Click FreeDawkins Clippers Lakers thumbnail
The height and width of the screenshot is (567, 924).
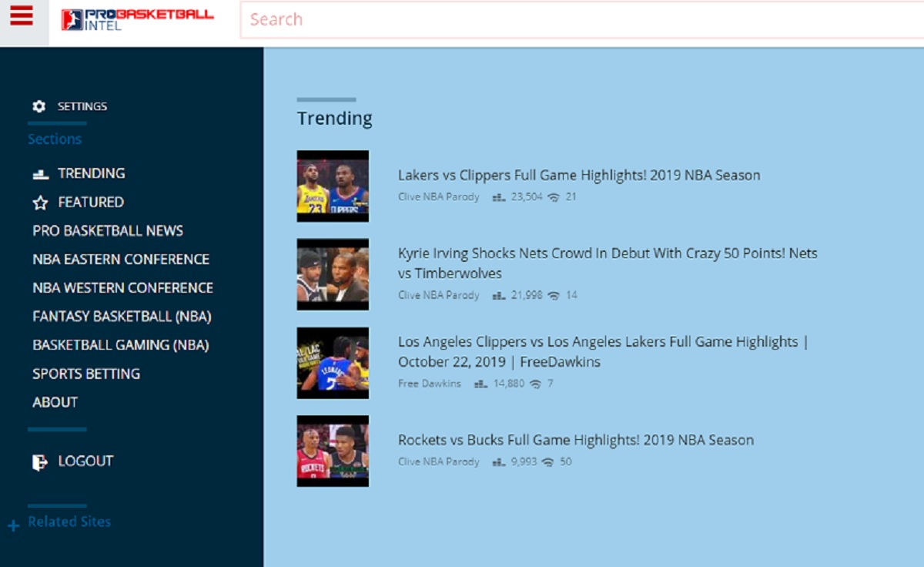pos(333,363)
